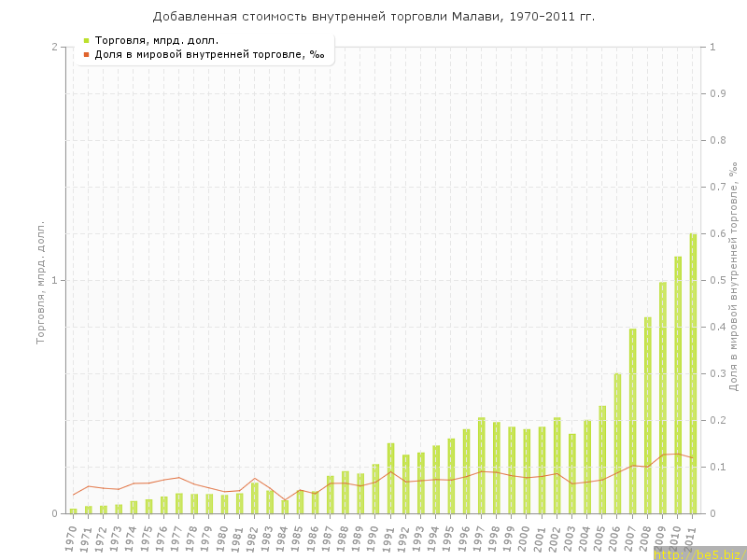Select the 2006 trade bar
The height and width of the screenshot is (560, 747).
click(617, 443)
